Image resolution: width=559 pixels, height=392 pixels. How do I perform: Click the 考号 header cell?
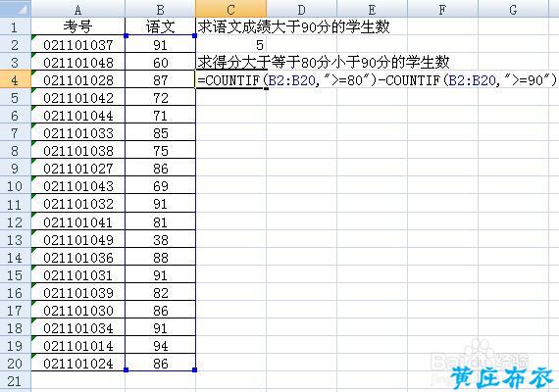point(78,26)
